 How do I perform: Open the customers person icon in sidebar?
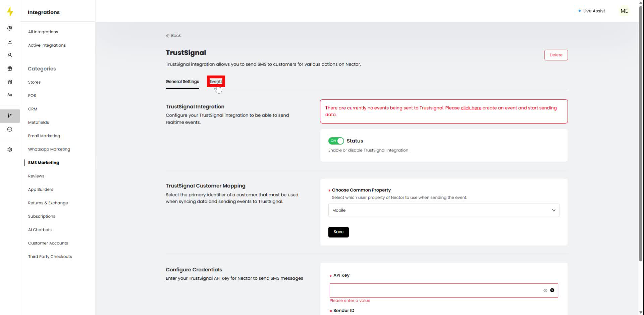pyautogui.click(x=10, y=55)
